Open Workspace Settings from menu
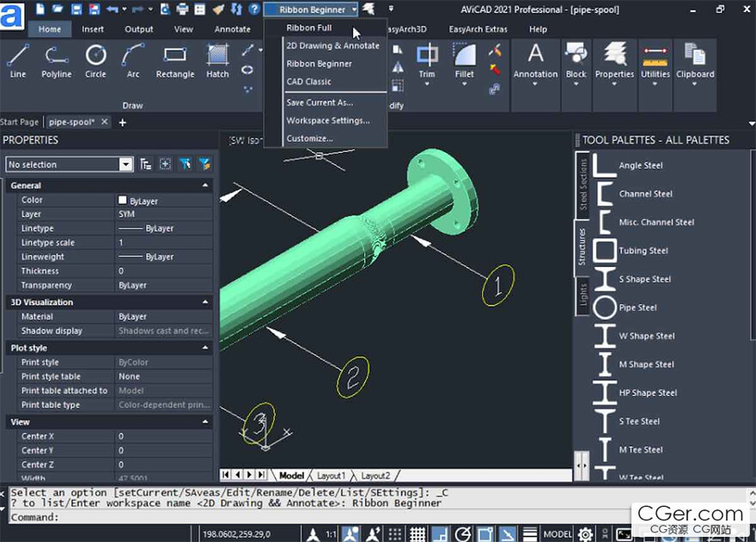 (x=328, y=120)
